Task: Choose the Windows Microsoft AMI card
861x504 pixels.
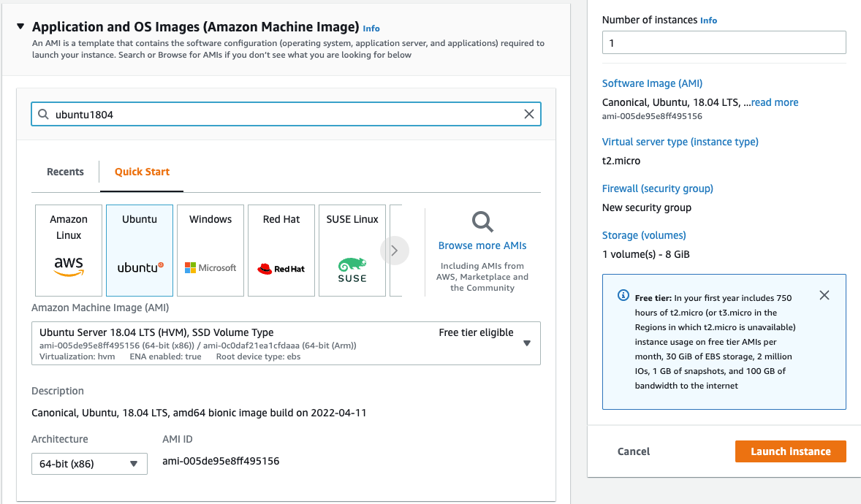Action: click(210, 250)
